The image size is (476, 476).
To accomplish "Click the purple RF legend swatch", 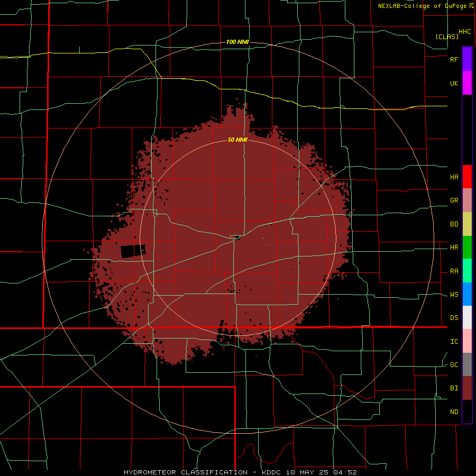I will point(467,59).
